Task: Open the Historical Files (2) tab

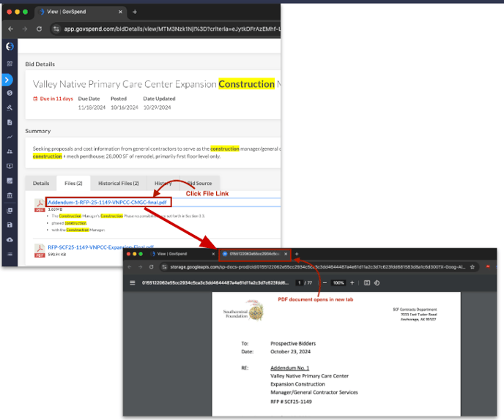Action: coord(119,184)
